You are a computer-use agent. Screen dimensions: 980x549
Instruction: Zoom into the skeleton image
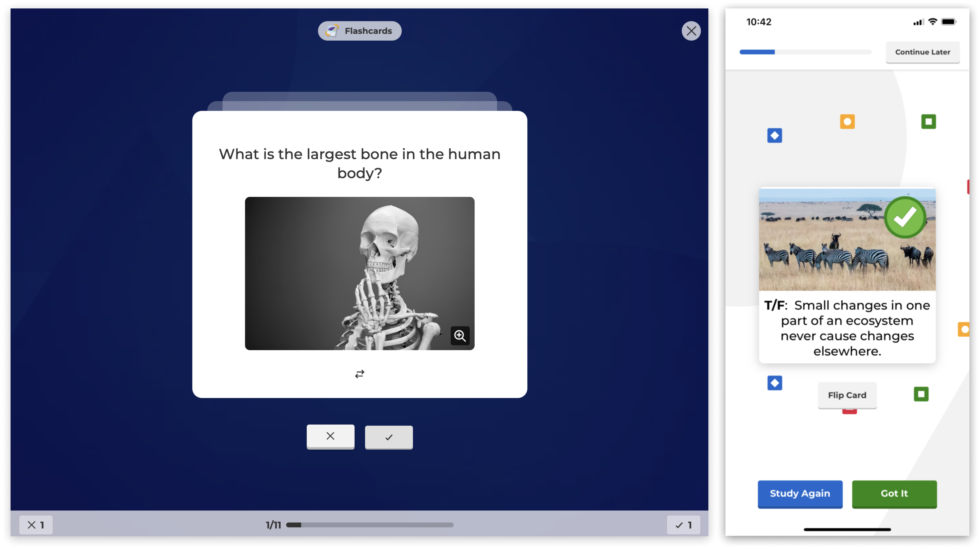click(x=460, y=336)
